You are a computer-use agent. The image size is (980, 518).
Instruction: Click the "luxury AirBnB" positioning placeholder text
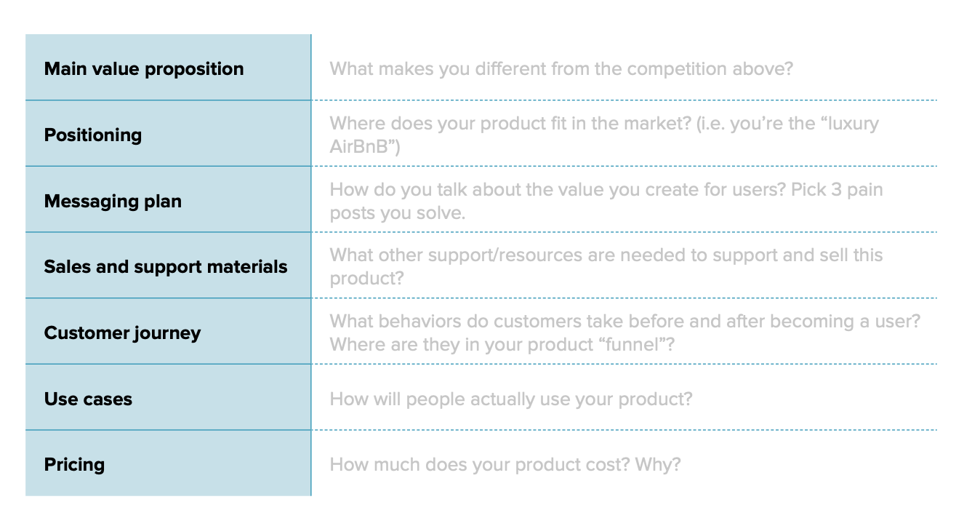[604, 135]
